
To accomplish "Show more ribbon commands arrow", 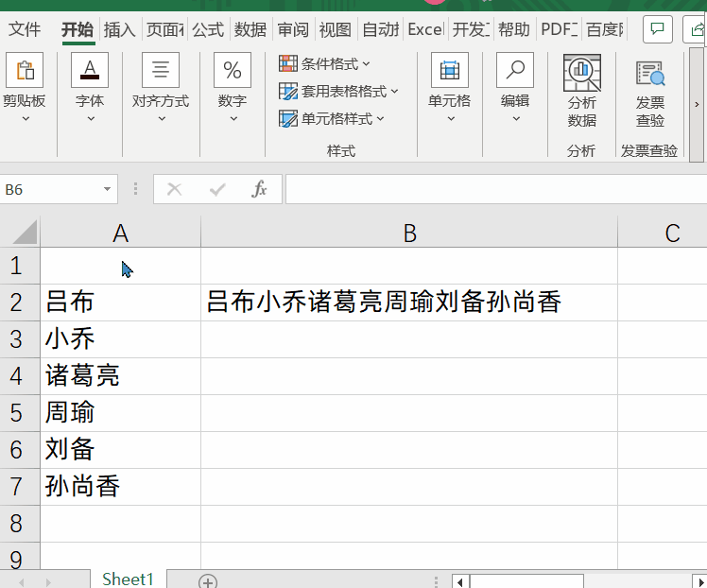I will tap(697, 105).
